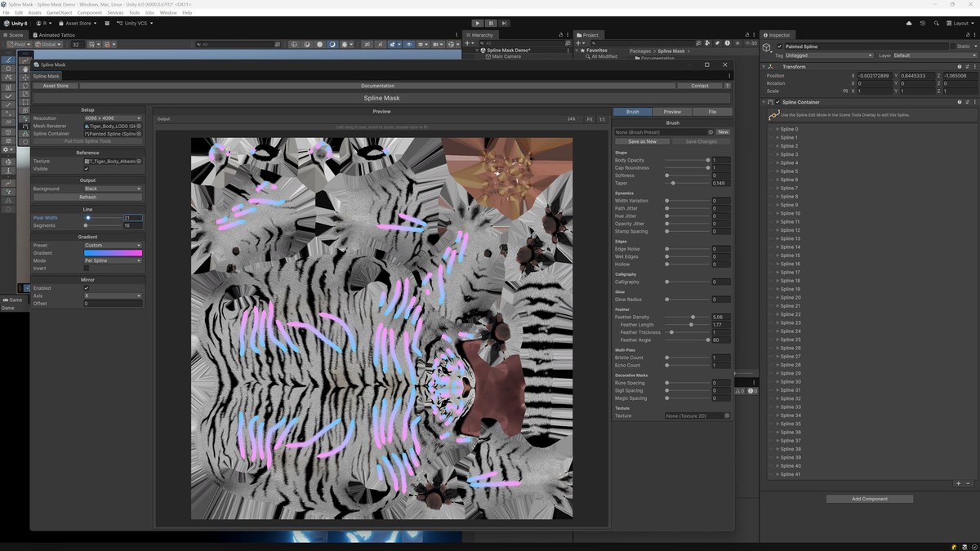Open the Unity VCS dropdown
The height and width of the screenshot is (551, 980).
click(x=134, y=23)
